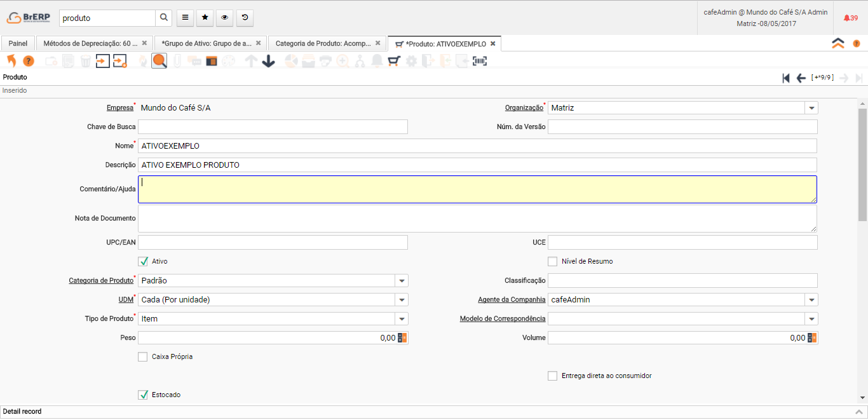Click the notifications bell showing 39
Viewport: 868px width, 420px height.
pyautogui.click(x=850, y=18)
